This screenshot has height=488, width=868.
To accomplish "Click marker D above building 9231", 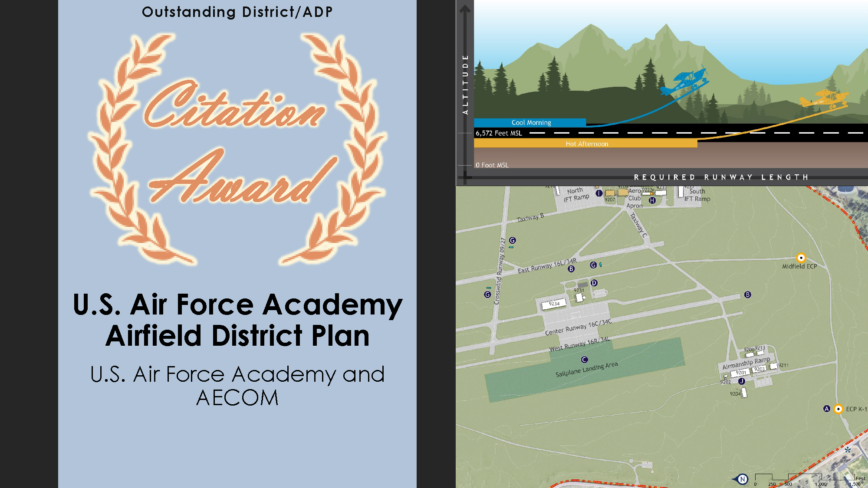I will [594, 283].
